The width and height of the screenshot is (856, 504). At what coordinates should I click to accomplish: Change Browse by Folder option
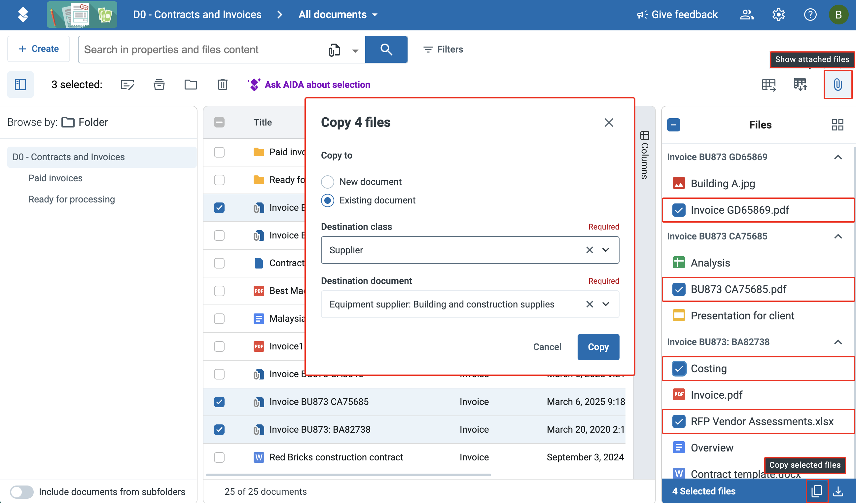pos(85,122)
